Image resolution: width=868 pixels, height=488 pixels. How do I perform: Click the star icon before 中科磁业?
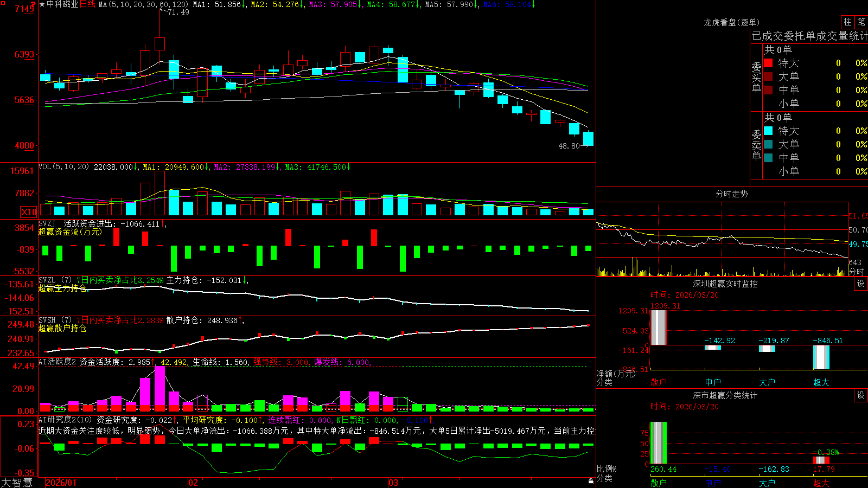click(42, 4)
